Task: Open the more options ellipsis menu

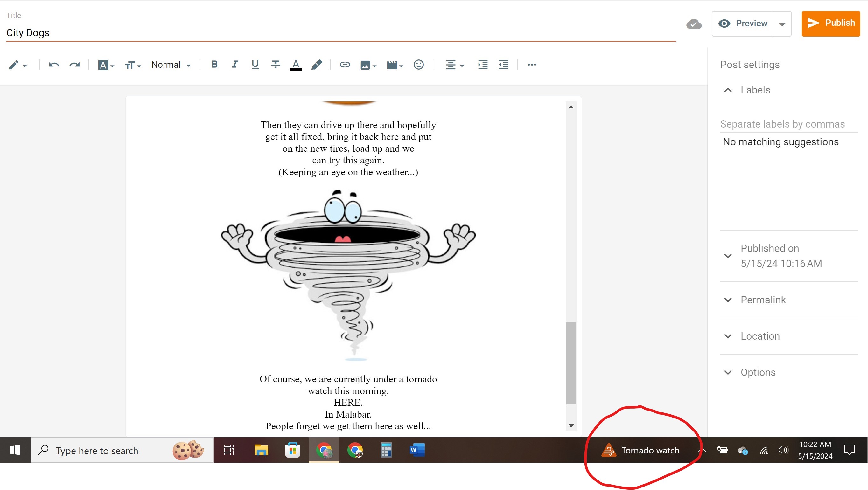Action: 532,65
